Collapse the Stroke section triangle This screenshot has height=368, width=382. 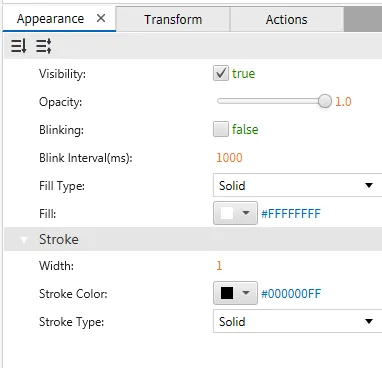coord(24,240)
